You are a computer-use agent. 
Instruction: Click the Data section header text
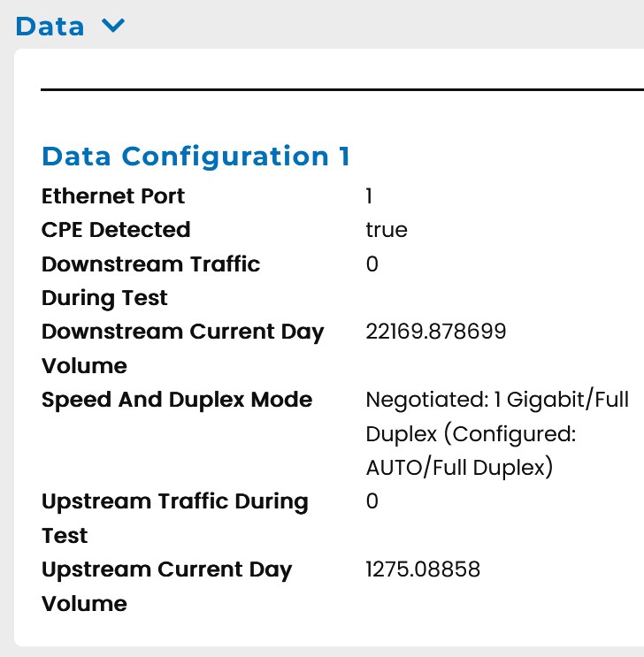coord(50,27)
